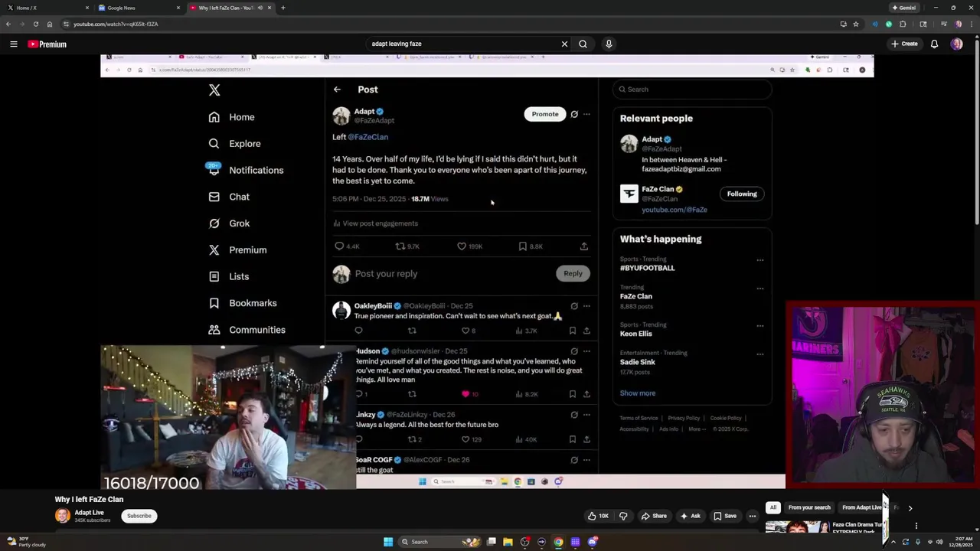Dislike the Why I left FaZe Clan video
The width and height of the screenshot is (980, 551).
click(622, 516)
